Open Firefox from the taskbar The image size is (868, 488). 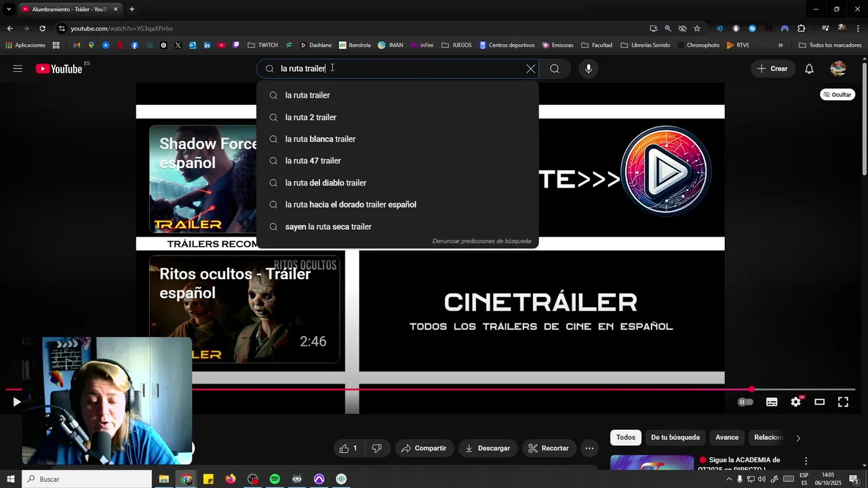coord(231,479)
